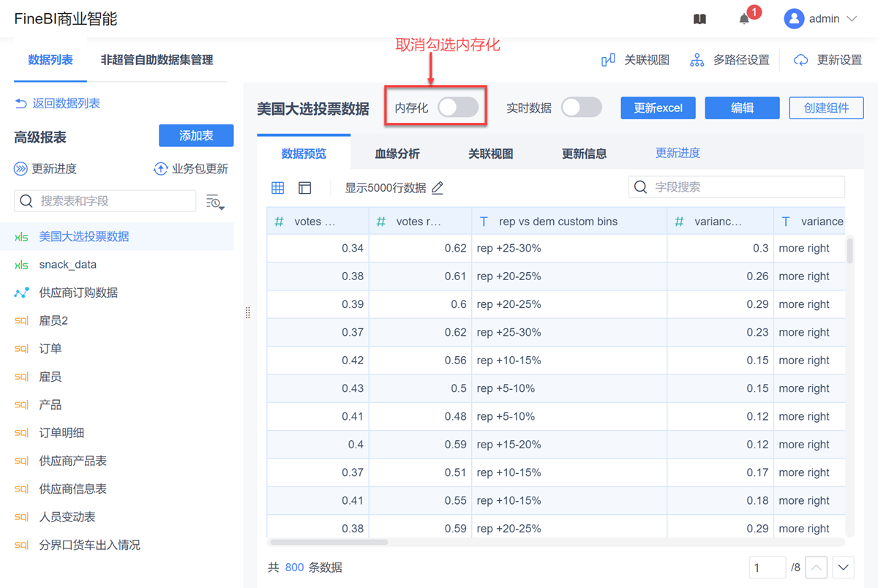Switch to the 血缘分析 tab
This screenshot has height=588, width=878.
pos(397,154)
